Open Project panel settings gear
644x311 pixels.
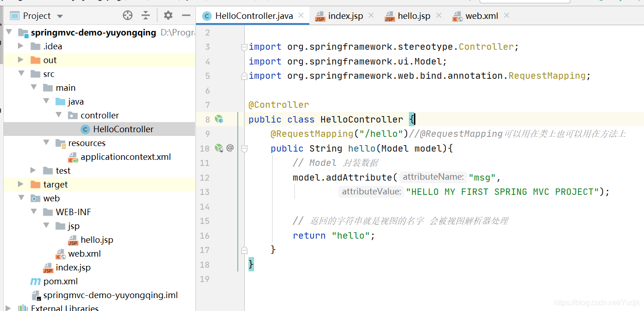point(168,16)
